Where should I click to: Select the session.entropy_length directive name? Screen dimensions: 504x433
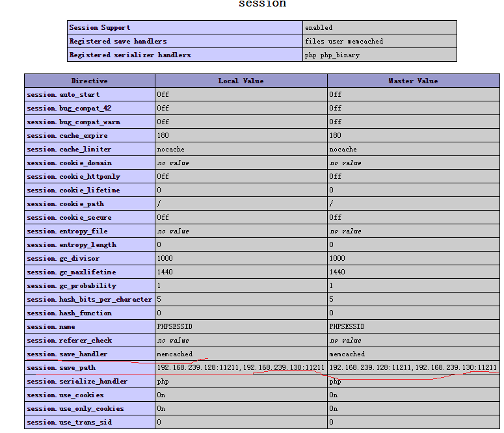point(72,245)
